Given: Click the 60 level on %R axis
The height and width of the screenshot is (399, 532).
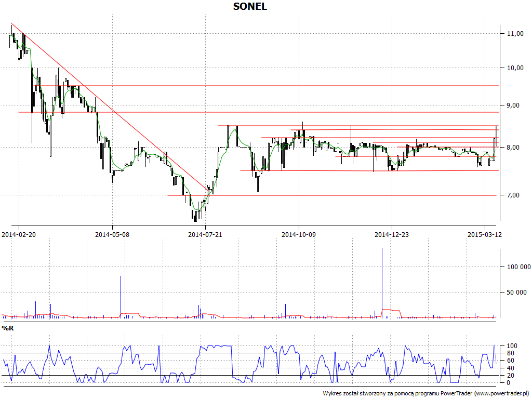Looking at the screenshot, I should (511, 361).
